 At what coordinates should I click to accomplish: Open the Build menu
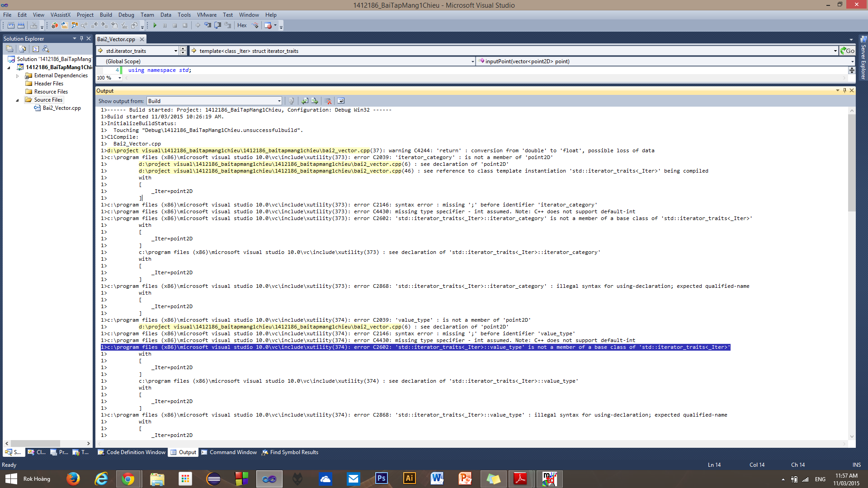(x=106, y=14)
